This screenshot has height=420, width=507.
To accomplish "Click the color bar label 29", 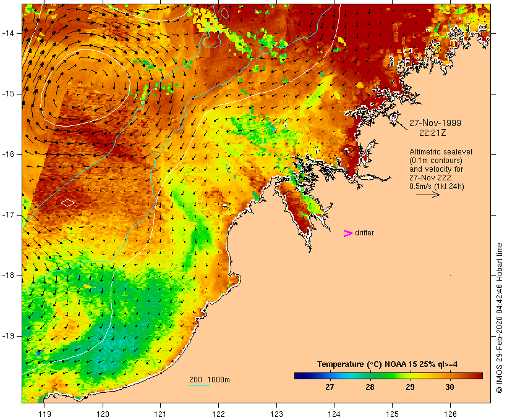I will click(x=410, y=387).
